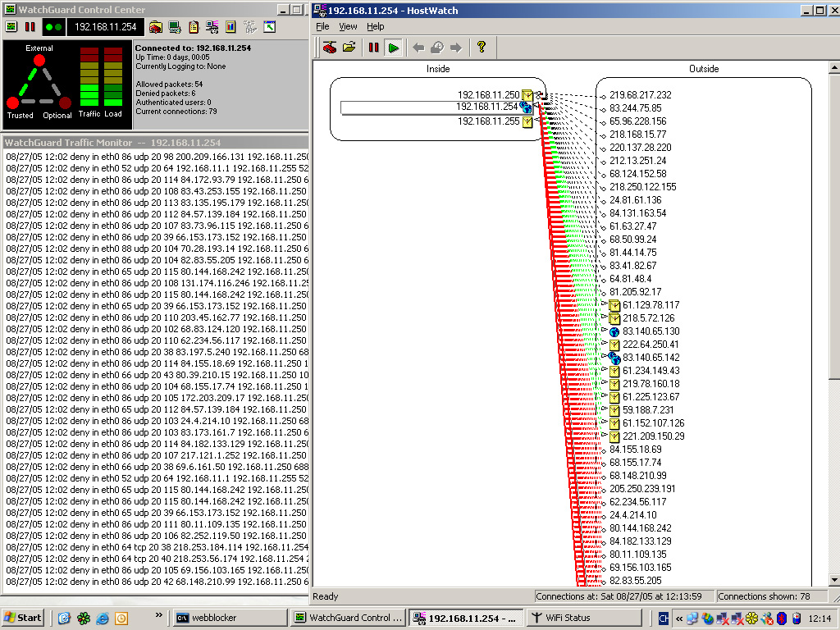
Task: Select outside host 80.144.168.242
Action: coord(640,528)
